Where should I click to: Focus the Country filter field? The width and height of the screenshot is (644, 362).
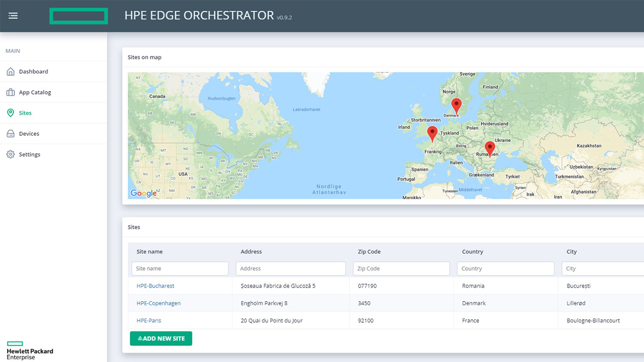click(506, 268)
